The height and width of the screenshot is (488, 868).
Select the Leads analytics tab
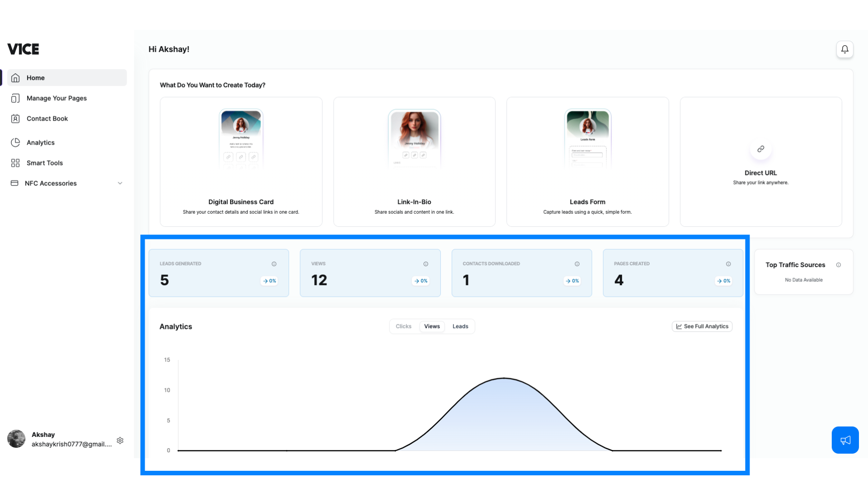461,326
